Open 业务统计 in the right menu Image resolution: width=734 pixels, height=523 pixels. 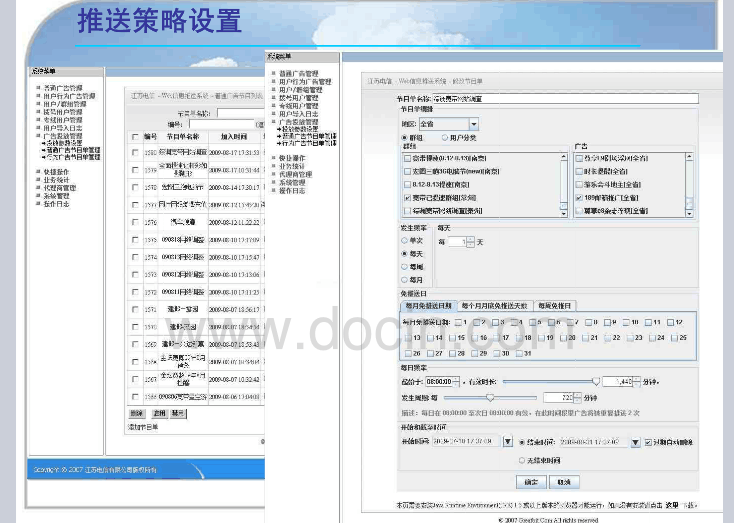coord(292,166)
